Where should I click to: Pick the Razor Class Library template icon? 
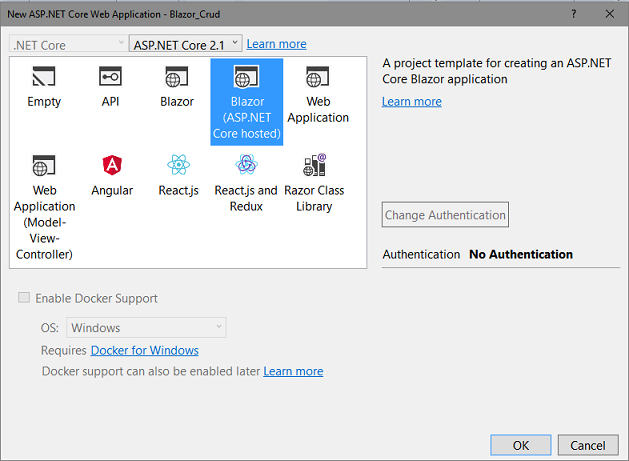point(314,165)
